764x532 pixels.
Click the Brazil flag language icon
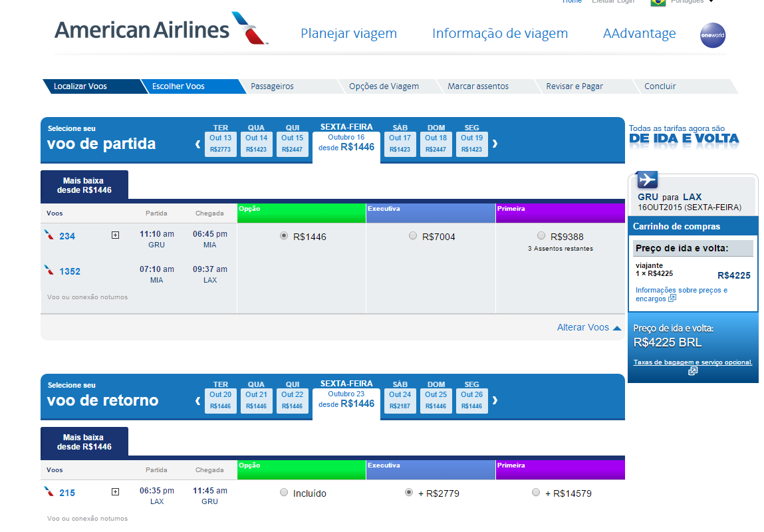pyautogui.click(x=658, y=2)
